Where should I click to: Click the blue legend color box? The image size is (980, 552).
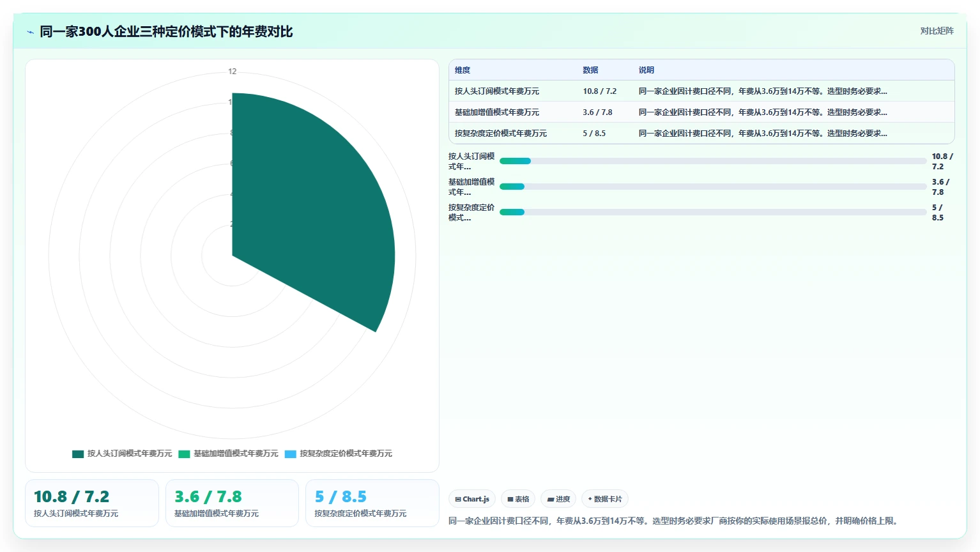tap(291, 454)
